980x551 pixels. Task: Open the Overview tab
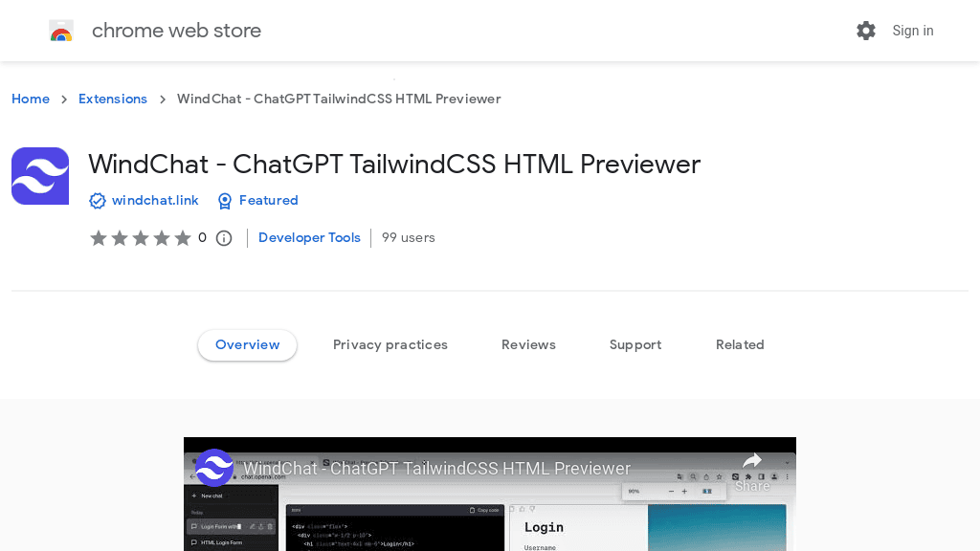(248, 344)
